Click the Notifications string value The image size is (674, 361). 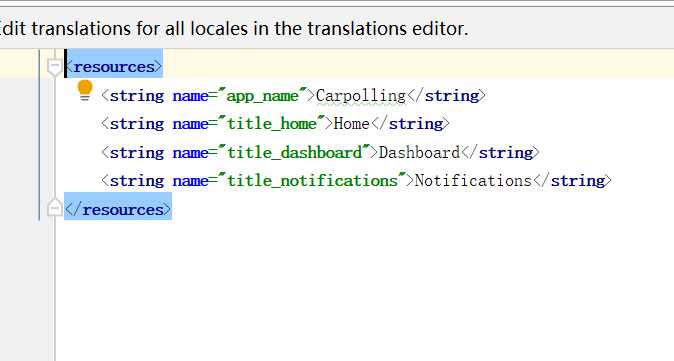click(x=473, y=180)
